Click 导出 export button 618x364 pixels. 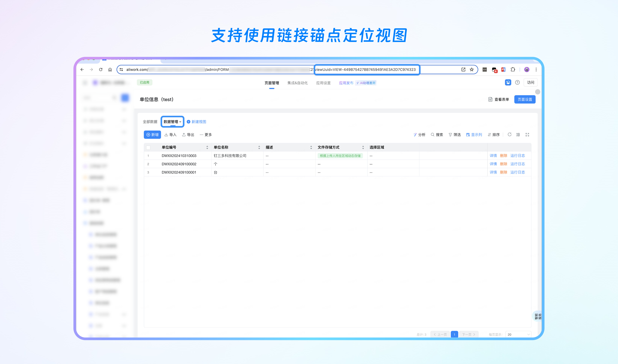click(x=188, y=135)
